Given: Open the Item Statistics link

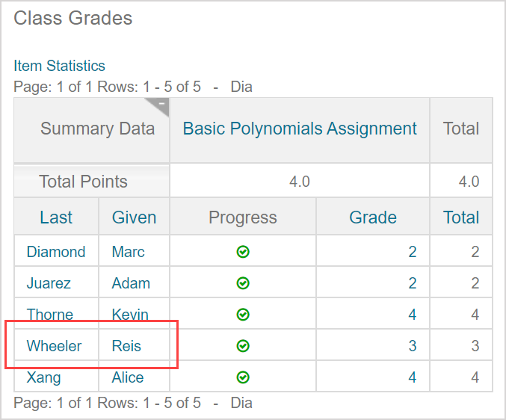Looking at the screenshot, I should coord(59,66).
